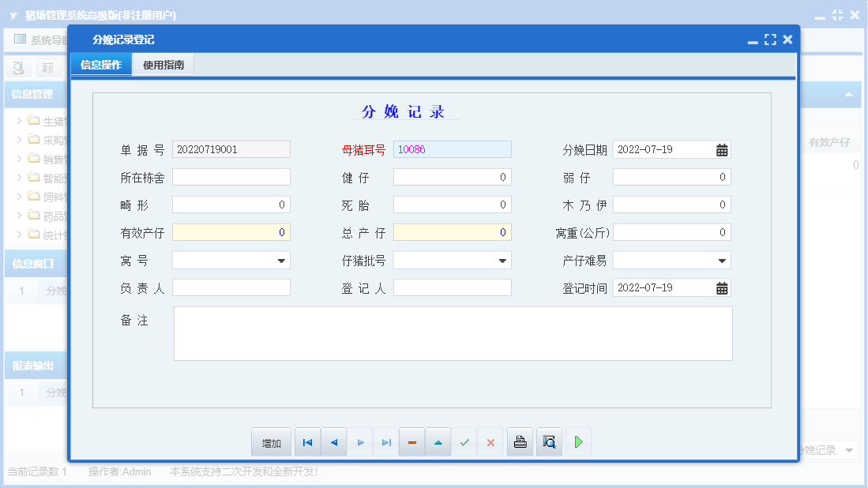Screen dimensions: 868x488
Task: Open the print icon in the toolbar
Action: [520, 441]
